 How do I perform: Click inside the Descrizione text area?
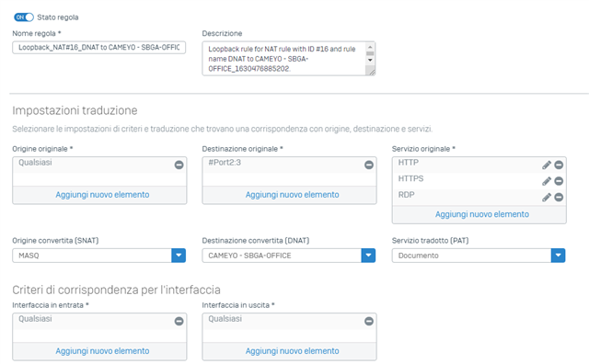(283, 59)
